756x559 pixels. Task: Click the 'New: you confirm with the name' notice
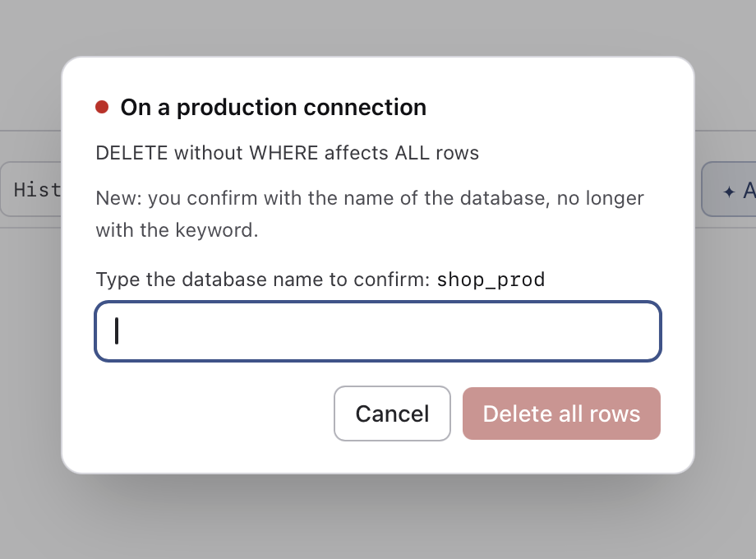370,215
